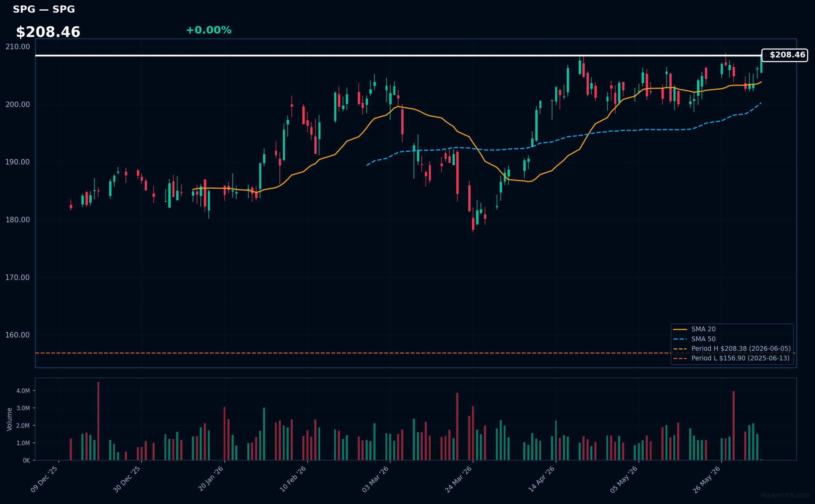Click the 4.0M volume axis label
The width and height of the screenshot is (815, 504).
tap(23, 391)
